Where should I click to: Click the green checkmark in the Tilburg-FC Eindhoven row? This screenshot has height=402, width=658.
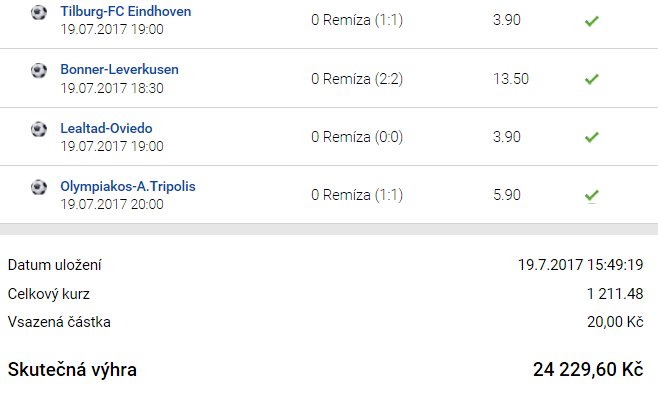click(x=591, y=20)
